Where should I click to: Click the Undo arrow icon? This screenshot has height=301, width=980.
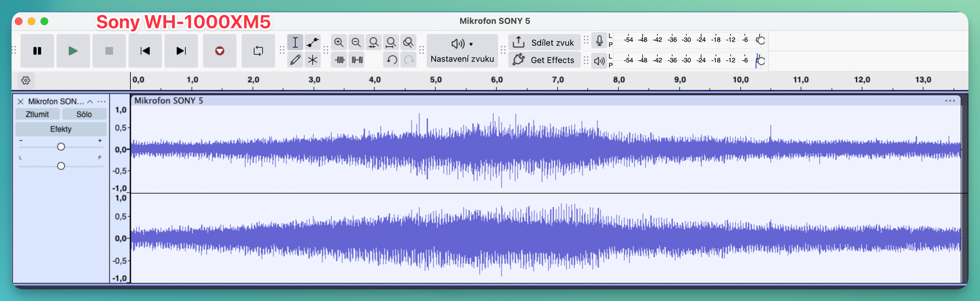(x=392, y=60)
